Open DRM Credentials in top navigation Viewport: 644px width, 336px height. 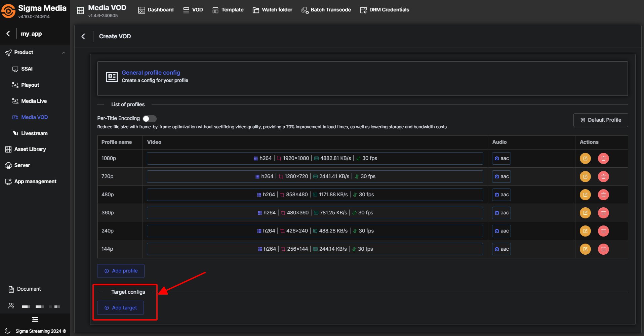(385, 10)
